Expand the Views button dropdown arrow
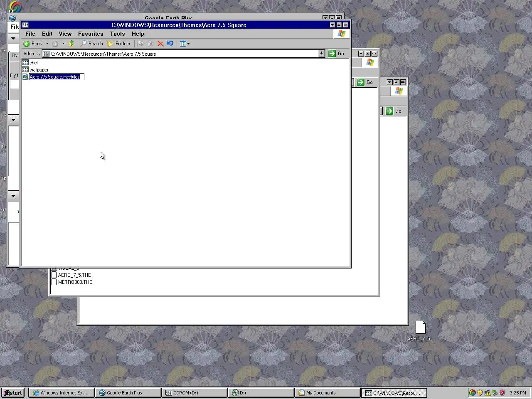 click(189, 44)
